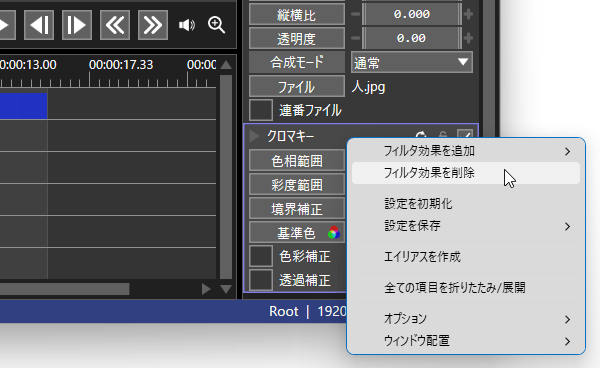Click the 境界補正 parameter button

(297, 209)
